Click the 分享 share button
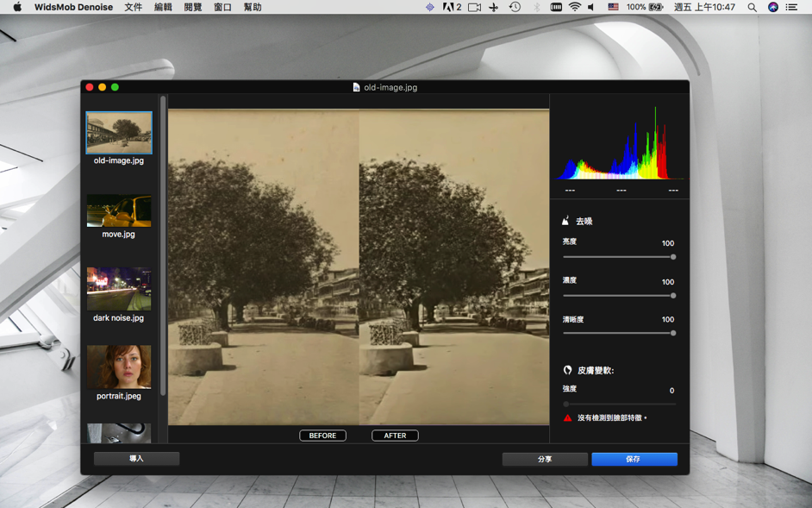This screenshot has width=812, height=508. 545,460
